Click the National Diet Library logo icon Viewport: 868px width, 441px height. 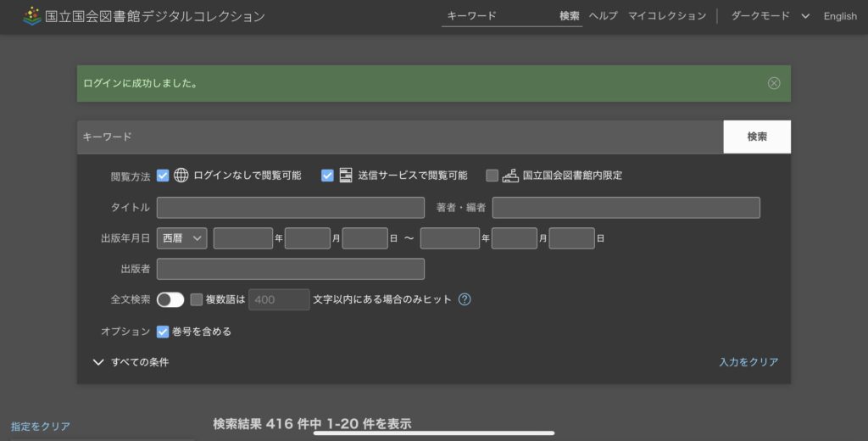[x=32, y=15]
